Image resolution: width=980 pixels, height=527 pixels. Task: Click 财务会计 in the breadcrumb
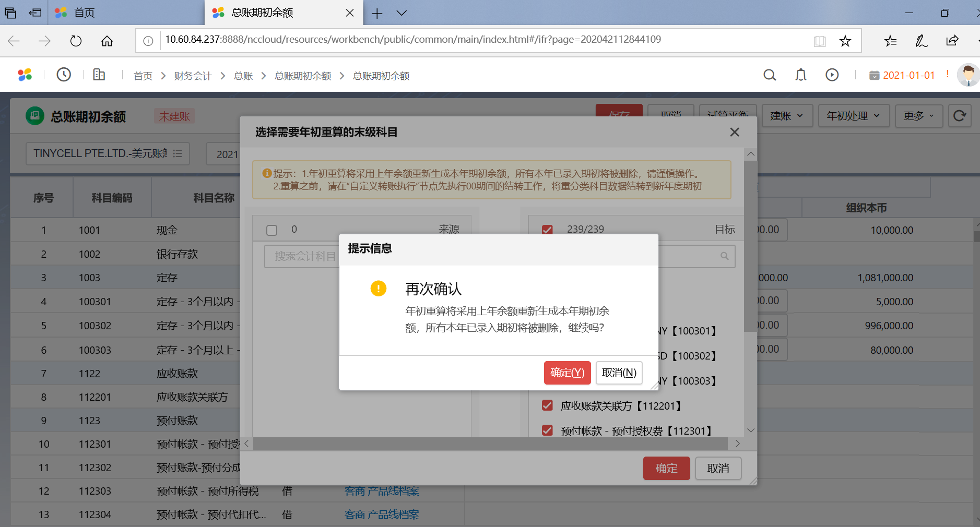(192, 76)
